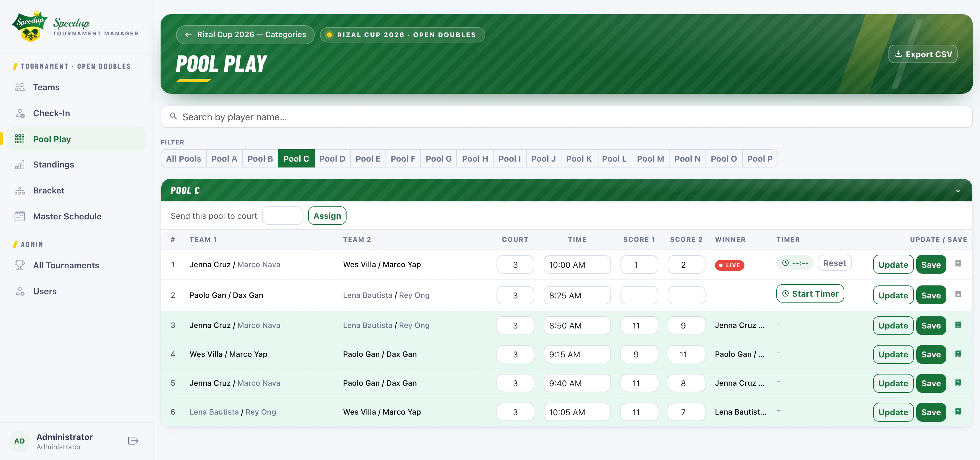Image resolution: width=980 pixels, height=460 pixels.
Task: Open All Tournaments admin page
Action: coord(76,265)
